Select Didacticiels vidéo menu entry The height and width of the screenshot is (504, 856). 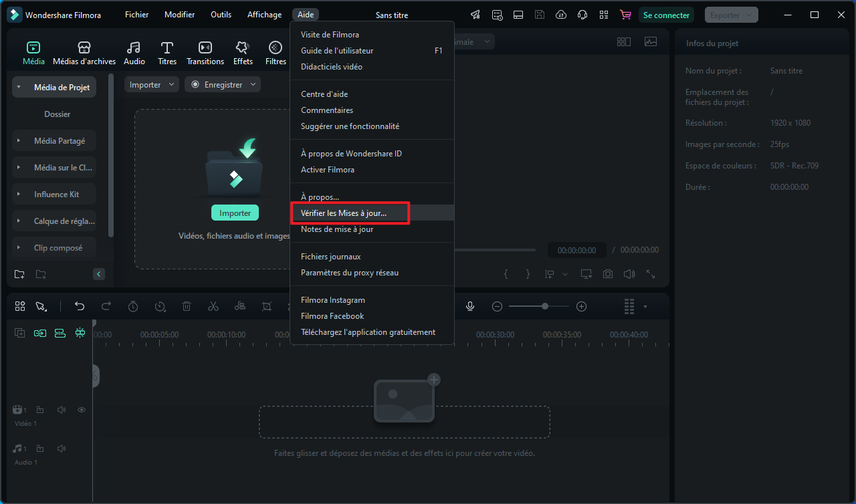pyautogui.click(x=372, y=67)
